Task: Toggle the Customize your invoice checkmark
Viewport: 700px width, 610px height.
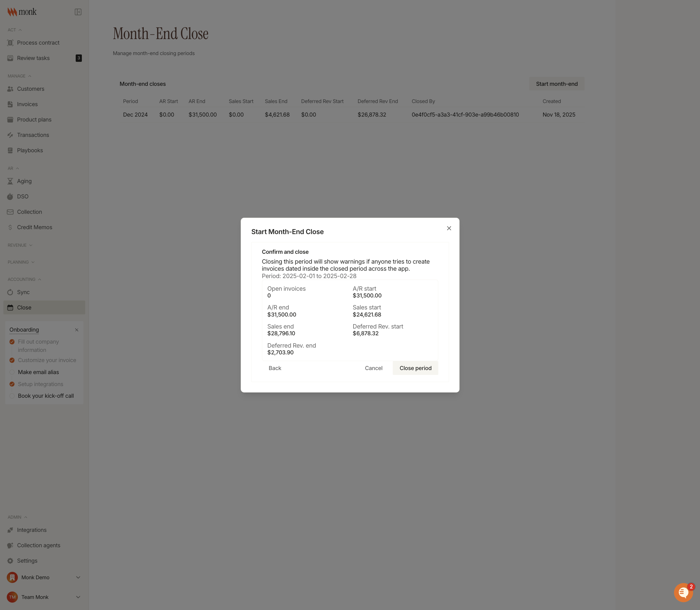Action: pos(12,360)
